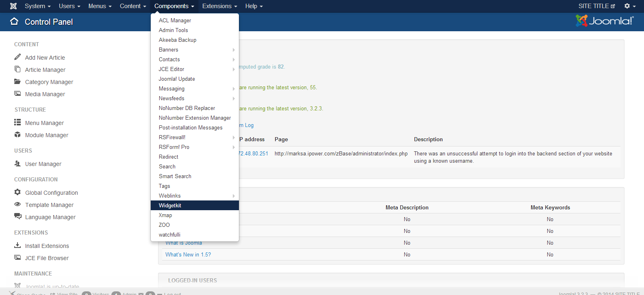Click the Menu Manager list icon
The height and width of the screenshot is (295, 644).
(17, 122)
